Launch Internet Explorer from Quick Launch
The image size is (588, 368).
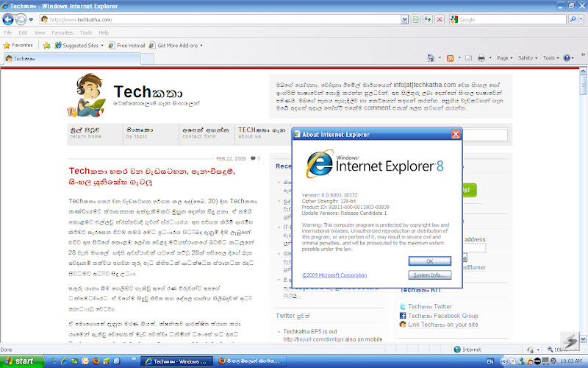point(64,361)
